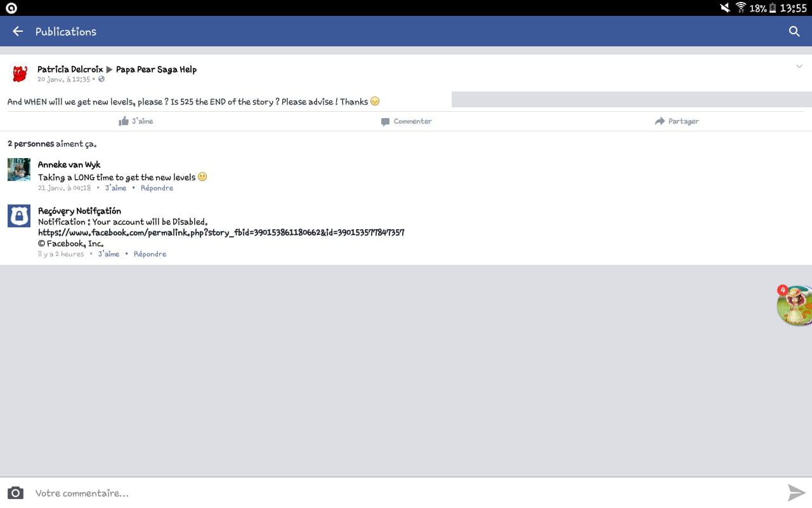
Task: Tap 'Your account will be Disabled' text
Action: [x=150, y=222]
